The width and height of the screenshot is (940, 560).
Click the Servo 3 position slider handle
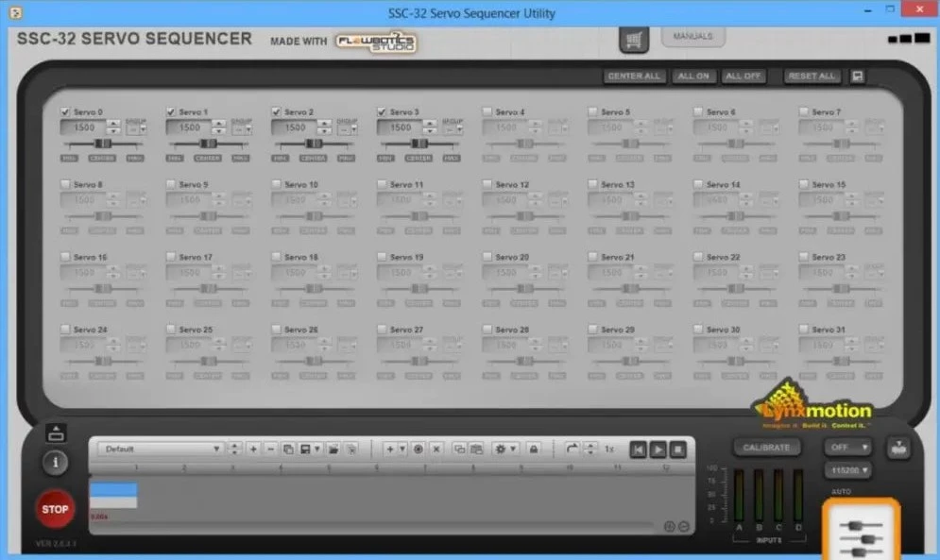click(x=419, y=144)
